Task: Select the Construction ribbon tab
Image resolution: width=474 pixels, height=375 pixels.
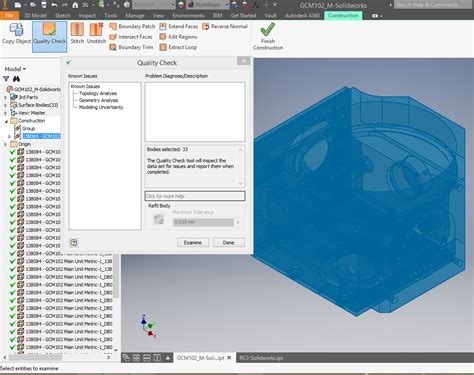Action: coord(343,15)
